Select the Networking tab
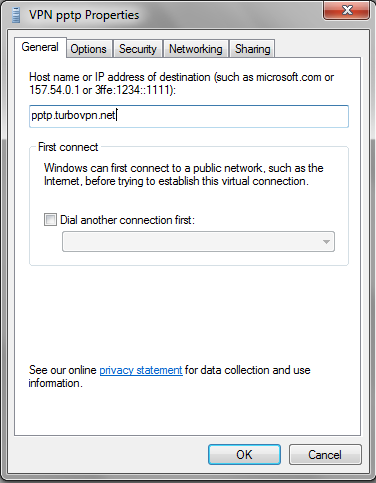The width and height of the screenshot is (376, 483). [x=196, y=49]
